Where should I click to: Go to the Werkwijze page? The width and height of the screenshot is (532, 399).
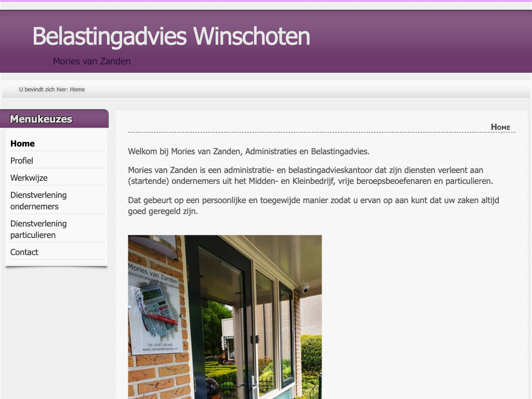[29, 178]
